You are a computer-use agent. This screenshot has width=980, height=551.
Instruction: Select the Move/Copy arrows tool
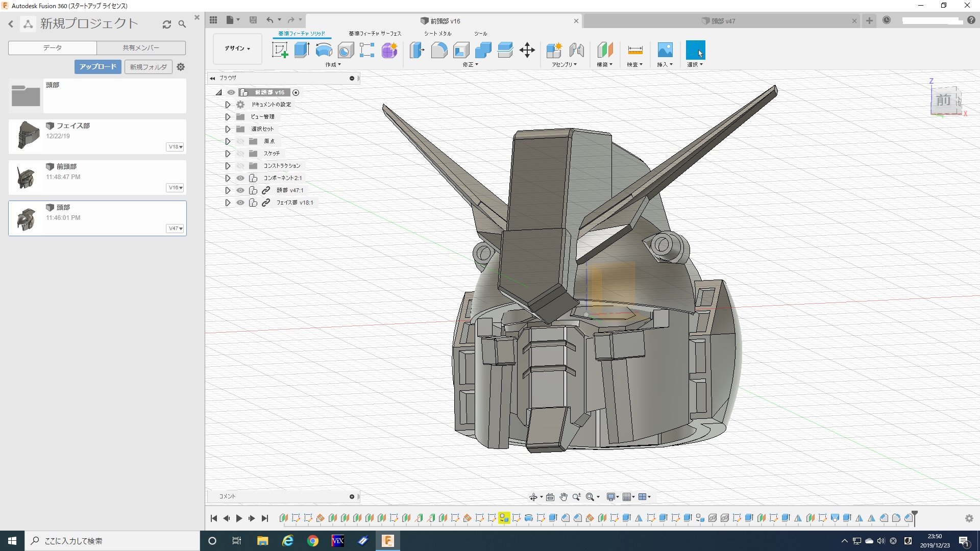click(527, 50)
